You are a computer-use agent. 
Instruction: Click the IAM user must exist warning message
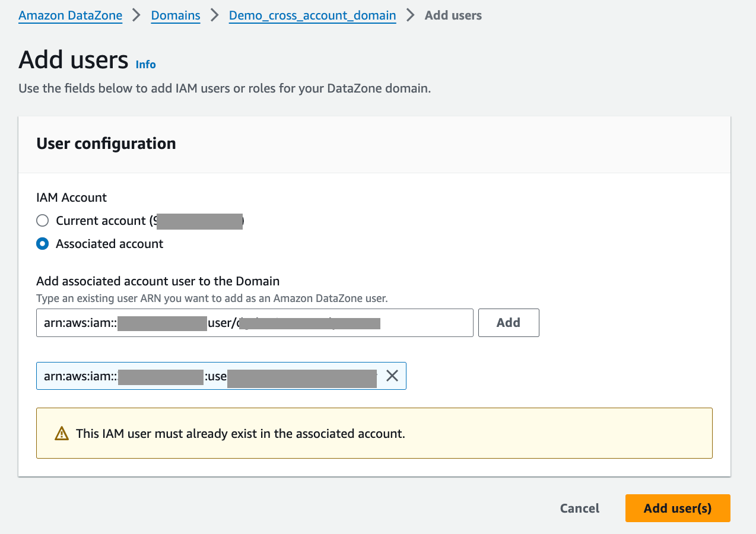pyautogui.click(x=240, y=434)
